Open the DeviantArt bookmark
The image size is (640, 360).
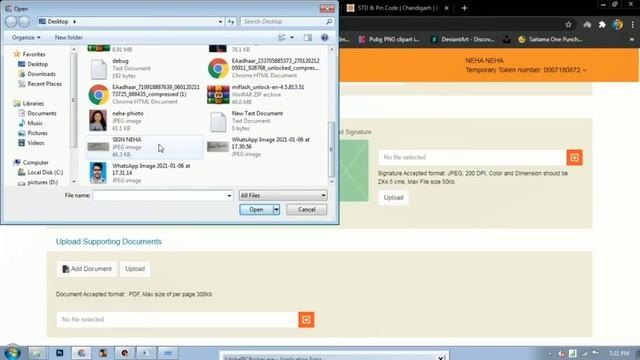tap(462, 40)
